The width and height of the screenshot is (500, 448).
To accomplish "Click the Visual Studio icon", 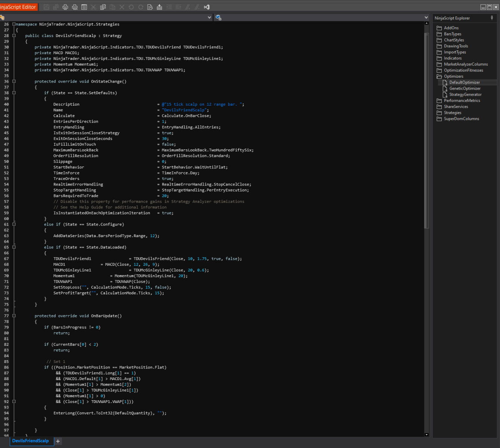I will pyautogui.click(x=207, y=7).
